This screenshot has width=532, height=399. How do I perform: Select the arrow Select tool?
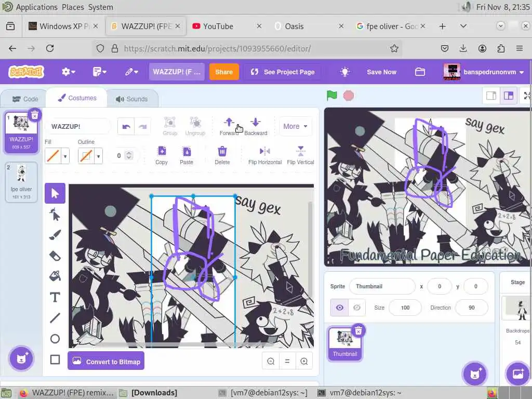click(55, 193)
